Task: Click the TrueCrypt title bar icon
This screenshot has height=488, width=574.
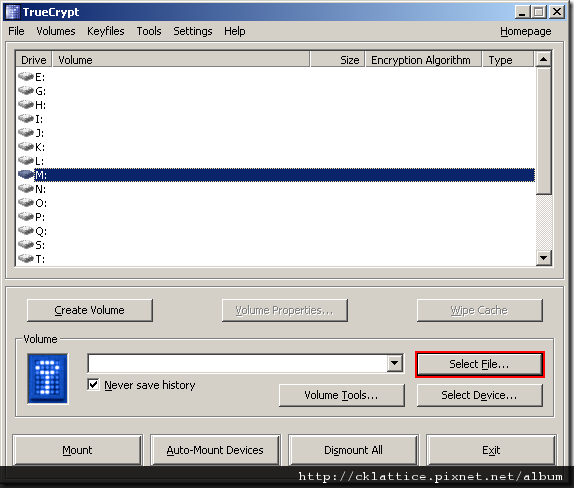Action: (x=12, y=12)
